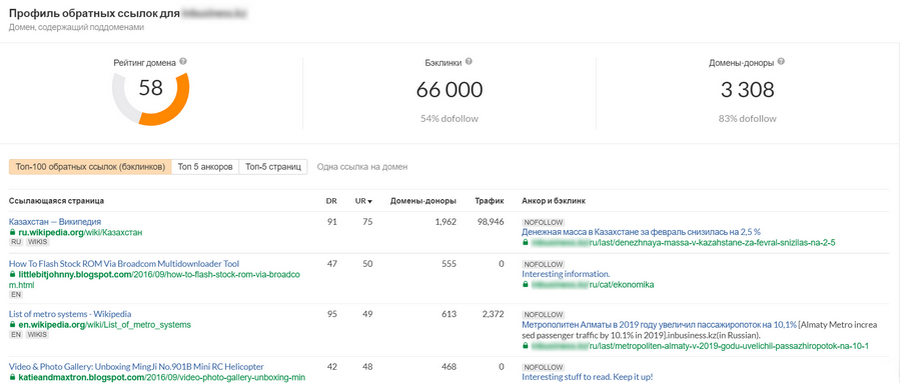Click the lock icon before littlebitjohnny.blogspot.com URL

click(x=12, y=275)
